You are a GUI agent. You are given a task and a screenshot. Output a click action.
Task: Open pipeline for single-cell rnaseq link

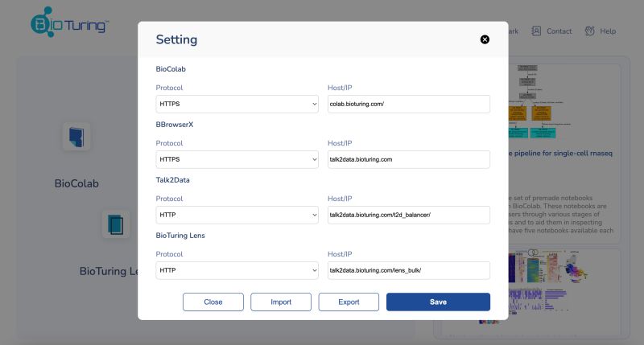pyautogui.click(x=560, y=154)
